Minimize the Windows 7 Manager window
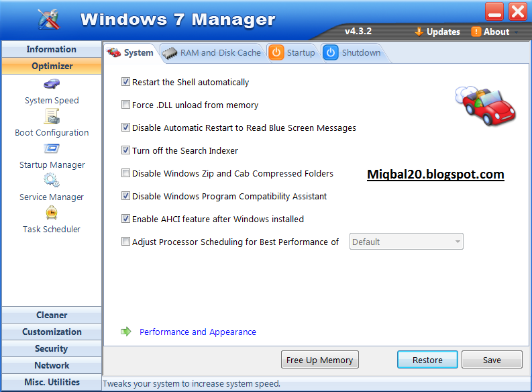532x392 pixels. 494,11
